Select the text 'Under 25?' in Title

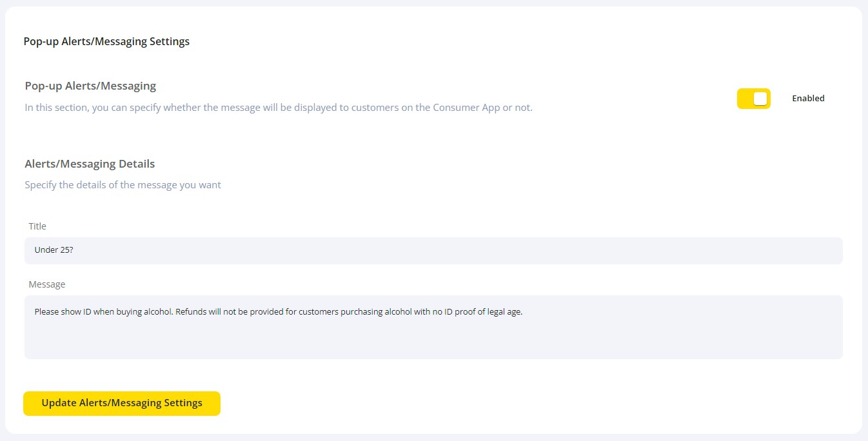pyautogui.click(x=54, y=250)
